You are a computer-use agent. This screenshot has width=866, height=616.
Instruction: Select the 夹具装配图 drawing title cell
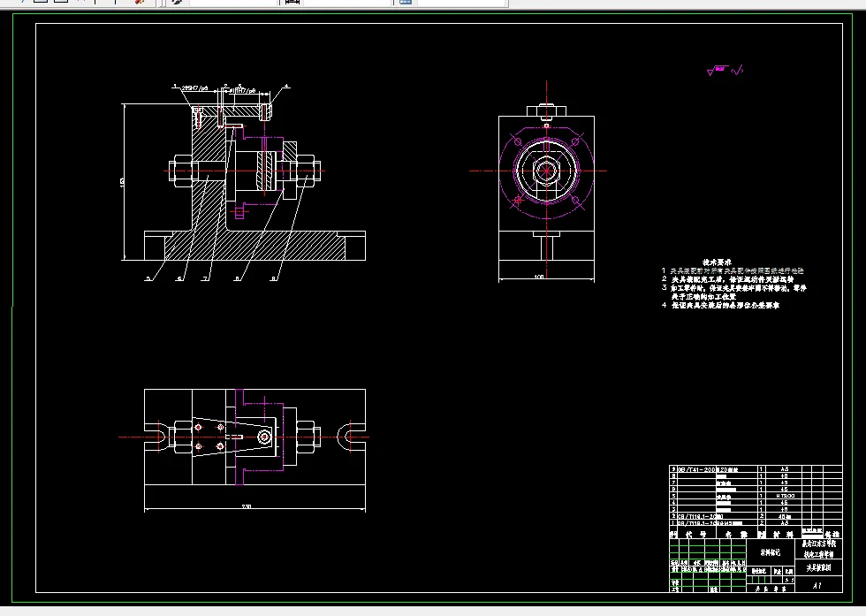(818, 568)
